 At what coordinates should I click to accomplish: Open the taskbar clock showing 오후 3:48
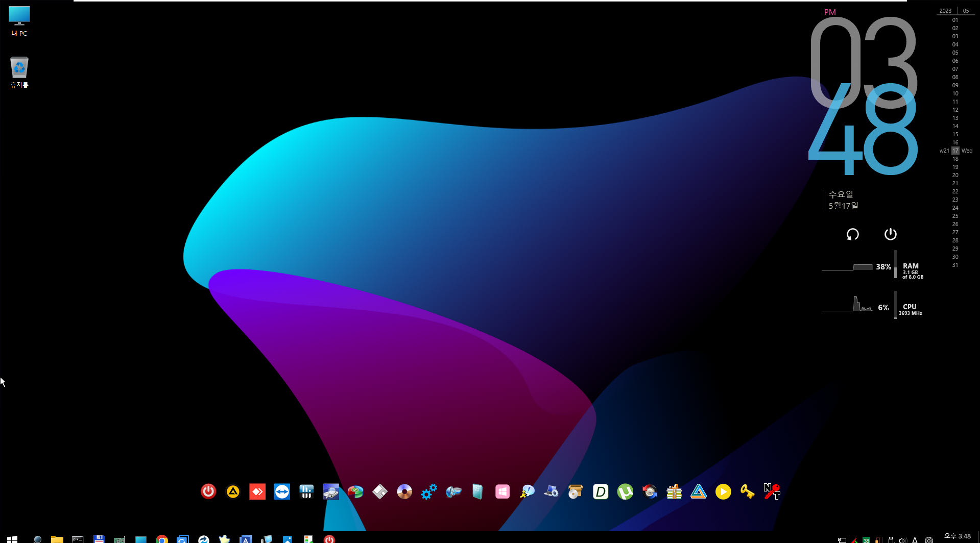point(958,536)
